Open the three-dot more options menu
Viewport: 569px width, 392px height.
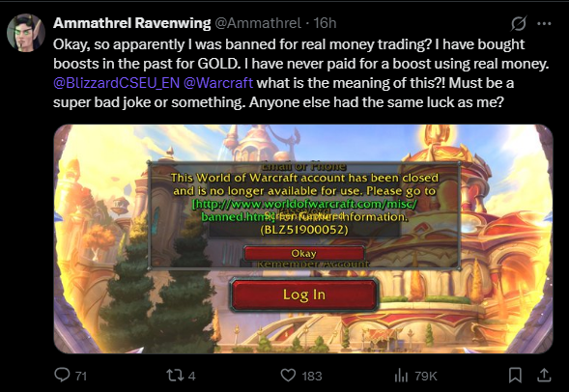pos(544,23)
